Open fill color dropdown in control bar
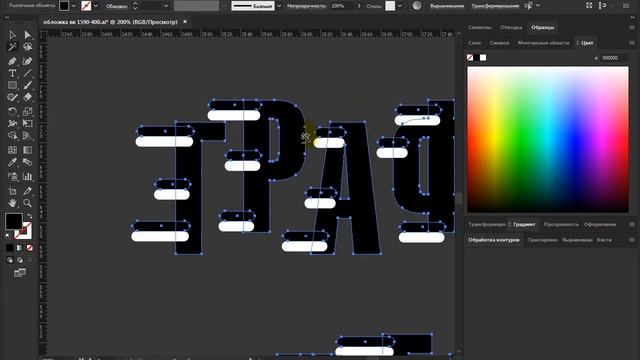 [74, 6]
